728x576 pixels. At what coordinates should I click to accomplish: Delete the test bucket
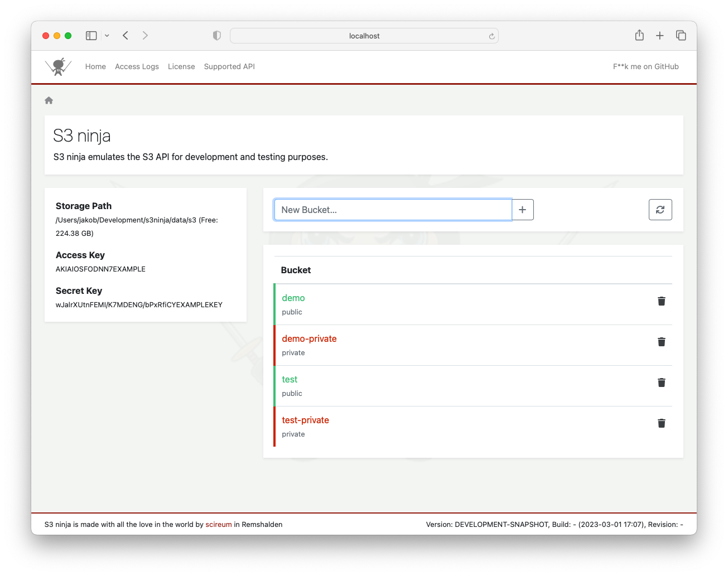[x=661, y=383]
